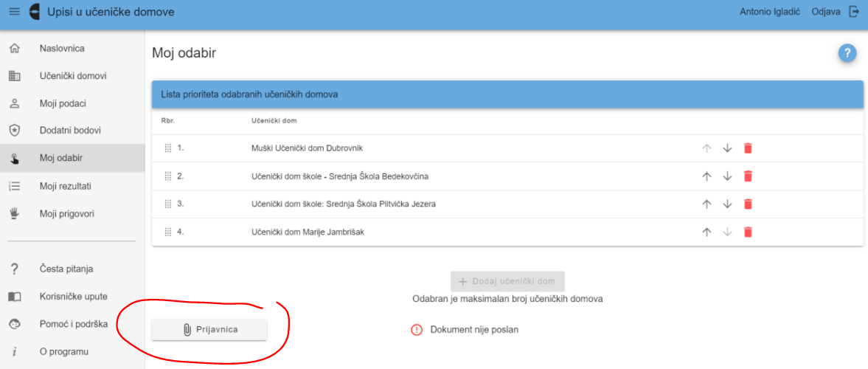Click the O programu info icon

coord(15,352)
